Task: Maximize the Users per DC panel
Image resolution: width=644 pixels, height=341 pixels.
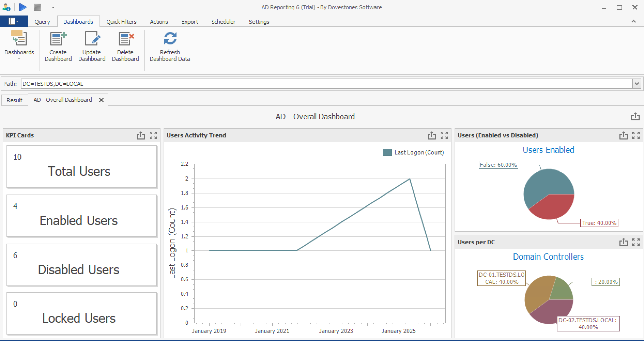Action: pos(636,242)
